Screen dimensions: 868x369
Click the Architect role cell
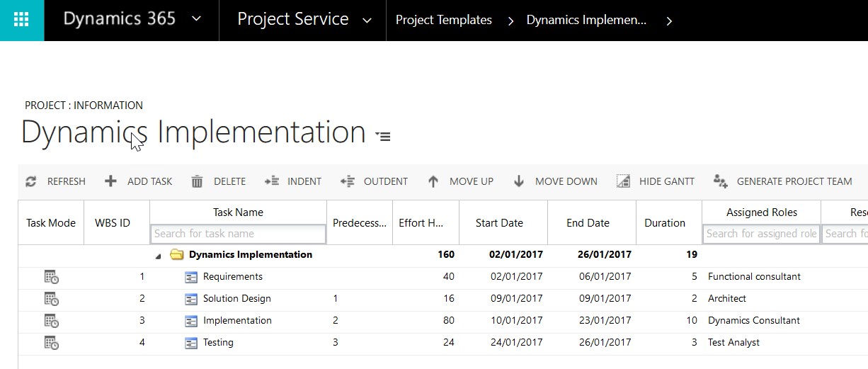(x=727, y=298)
